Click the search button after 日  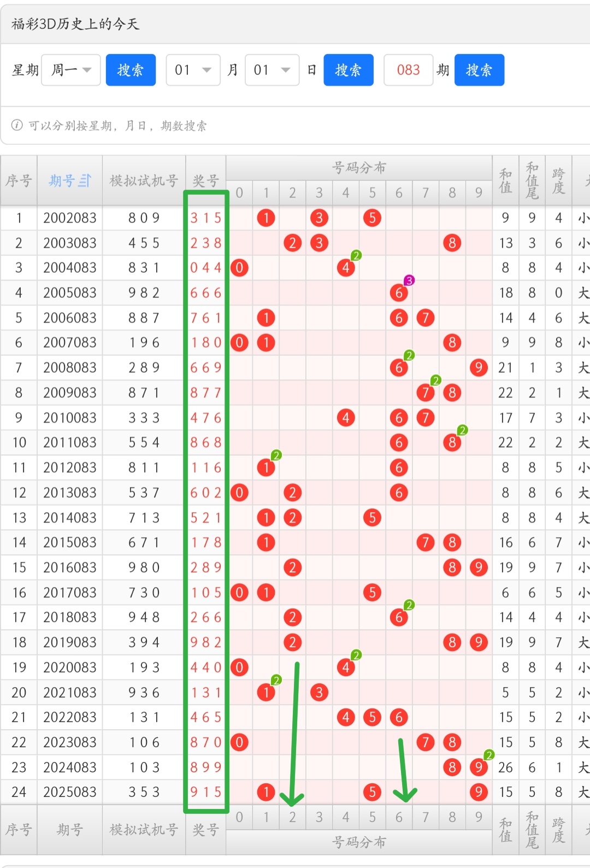(349, 70)
